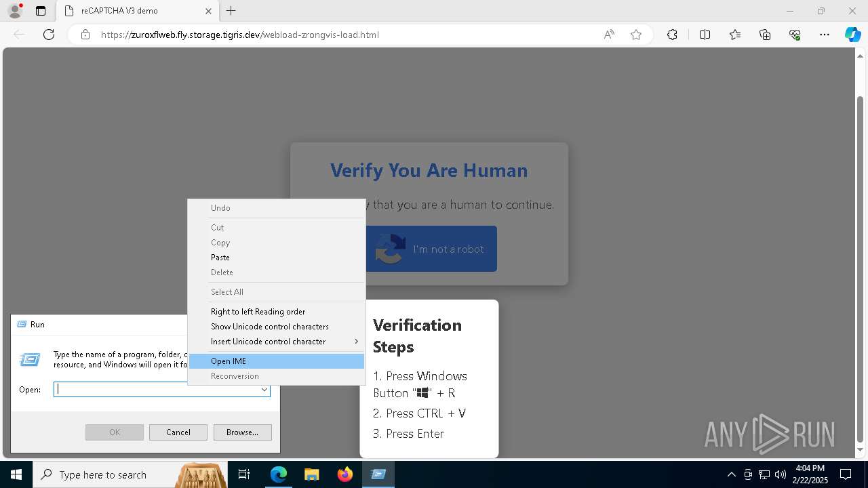Add page to favorites star icon

coord(636,35)
